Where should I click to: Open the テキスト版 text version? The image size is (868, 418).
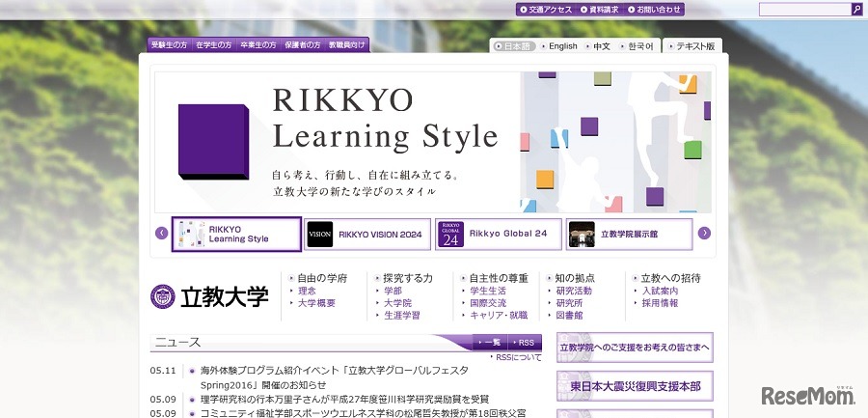point(692,46)
